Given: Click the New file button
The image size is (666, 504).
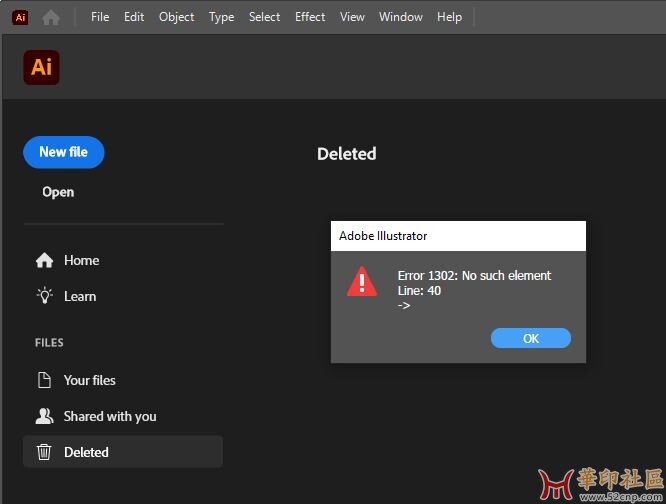Looking at the screenshot, I should (x=64, y=152).
